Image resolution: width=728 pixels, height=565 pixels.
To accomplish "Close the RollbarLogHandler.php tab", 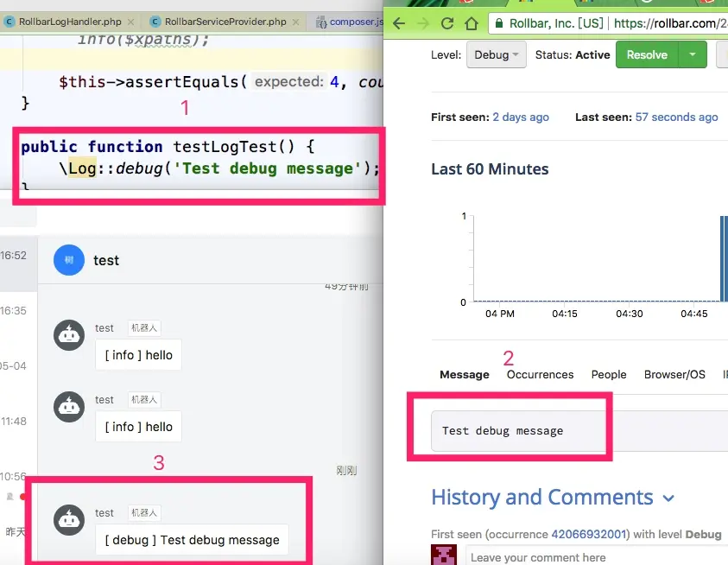I will (x=131, y=22).
